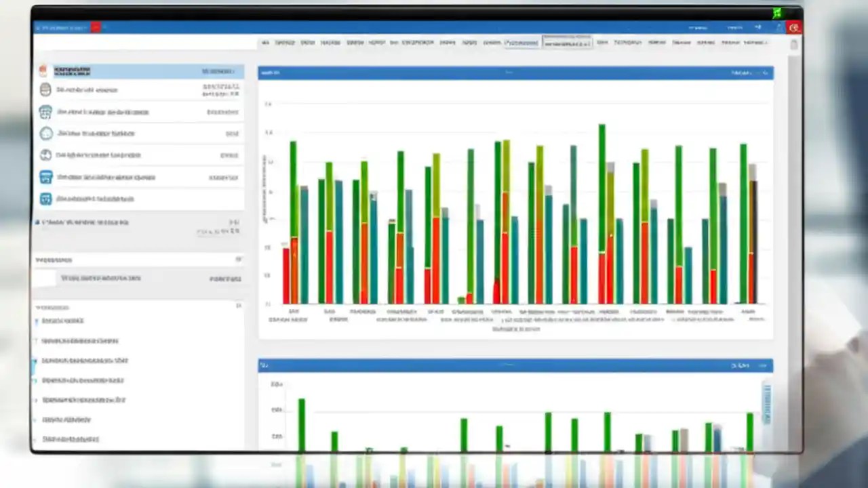This screenshot has width=868, height=488.
Task: Click the blue scrollbar slider on the lower chart's right edge
Action: pyautogui.click(x=767, y=403)
